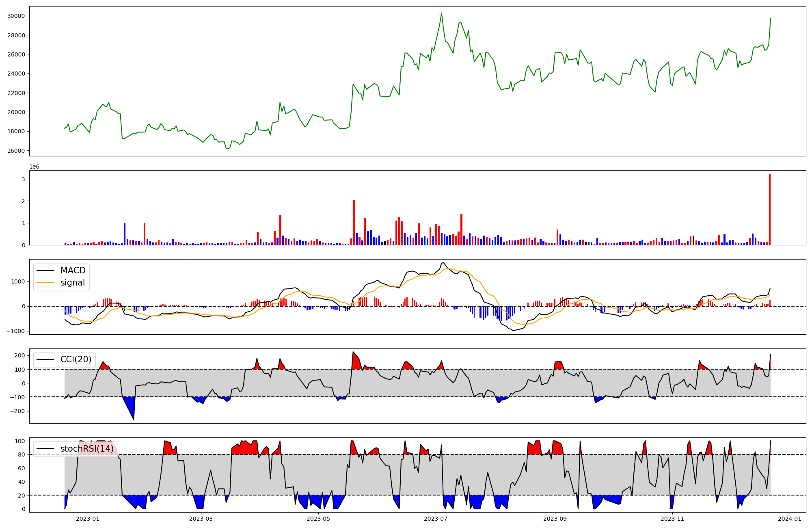
Task: Click the tallest red volume bar
Action: (x=769, y=209)
